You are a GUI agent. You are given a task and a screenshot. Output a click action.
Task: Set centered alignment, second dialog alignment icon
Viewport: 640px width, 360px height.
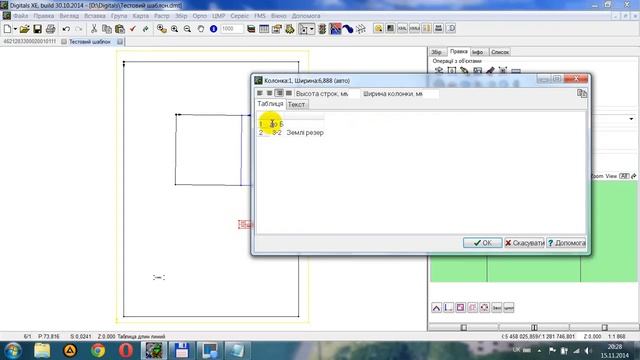click(x=269, y=93)
